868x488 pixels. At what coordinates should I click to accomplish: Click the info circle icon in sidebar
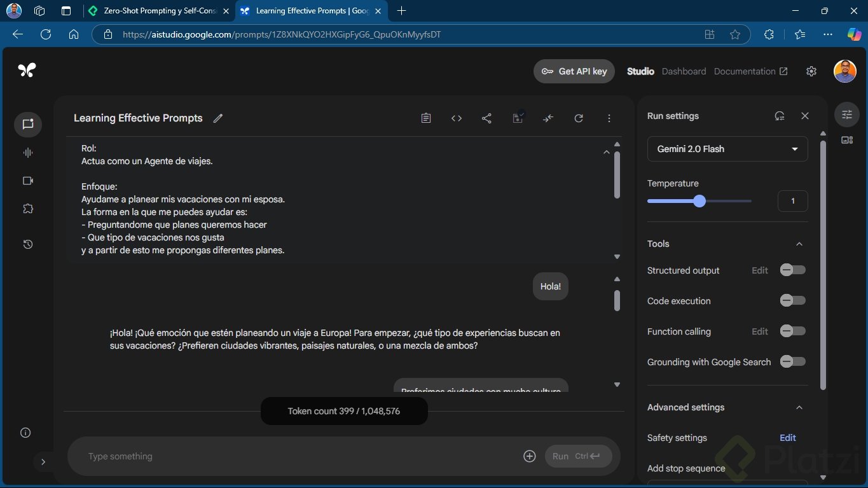pyautogui.click(x=25, y=433)
